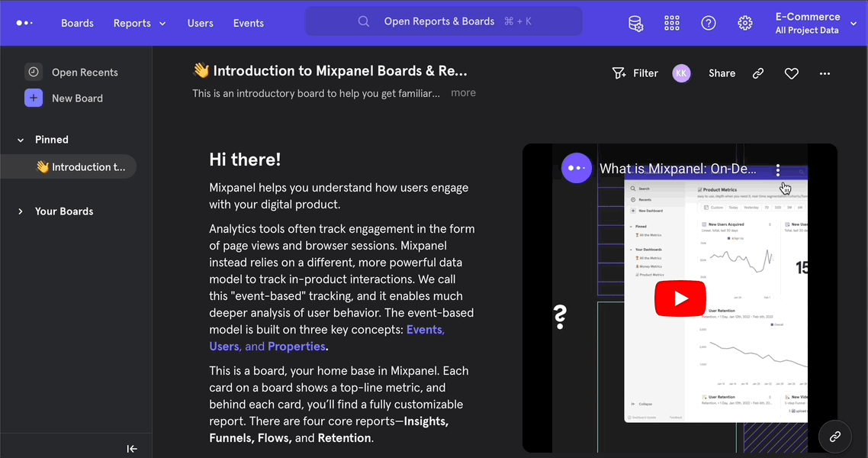Click the KK user avatar
This screenshot has width=868, height=458.
[x=681, y=73]
